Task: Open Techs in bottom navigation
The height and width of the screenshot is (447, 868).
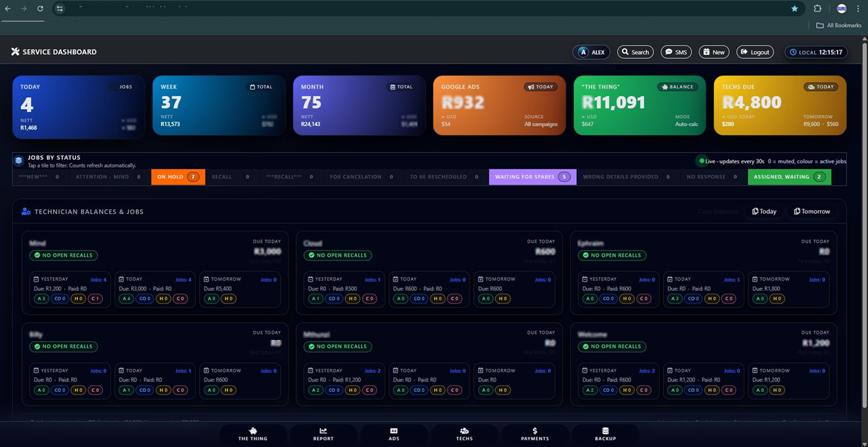Action: (x=464, y=434)
